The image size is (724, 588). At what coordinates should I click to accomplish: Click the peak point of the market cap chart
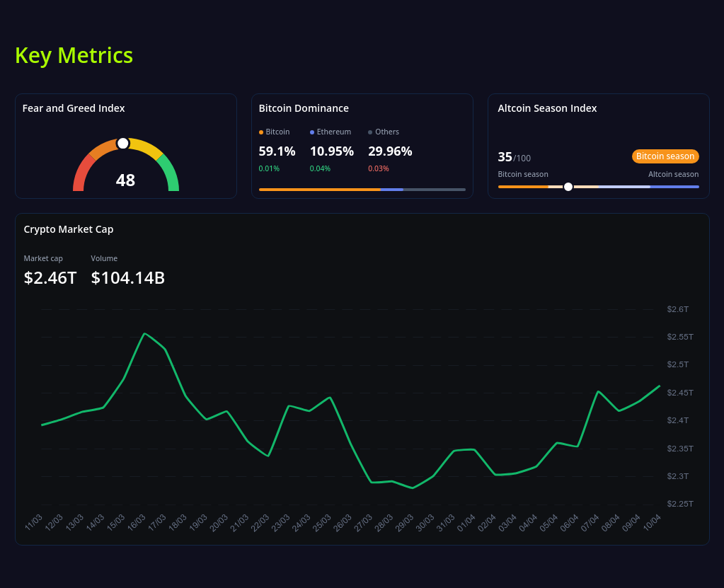[x=146, y=333]
